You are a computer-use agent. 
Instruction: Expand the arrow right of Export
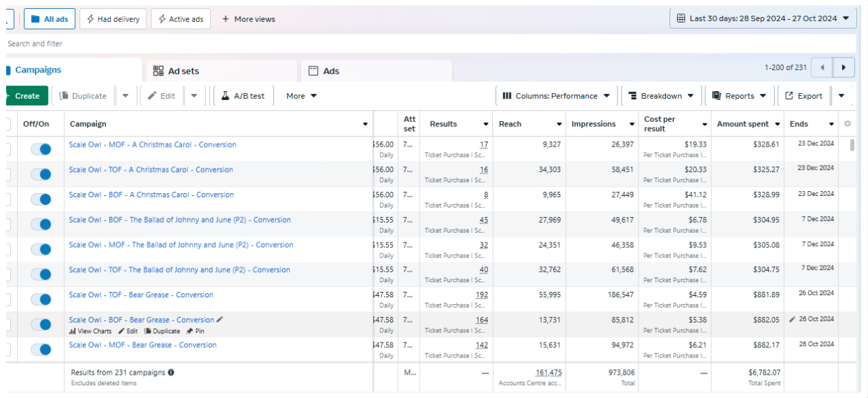pos(842,96)
